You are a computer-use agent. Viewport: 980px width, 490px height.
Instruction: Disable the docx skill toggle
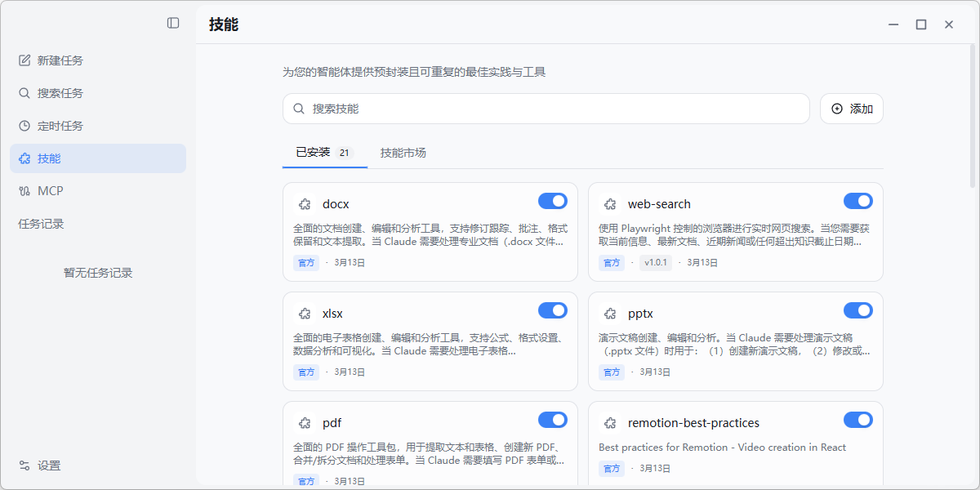click(552, 201)
